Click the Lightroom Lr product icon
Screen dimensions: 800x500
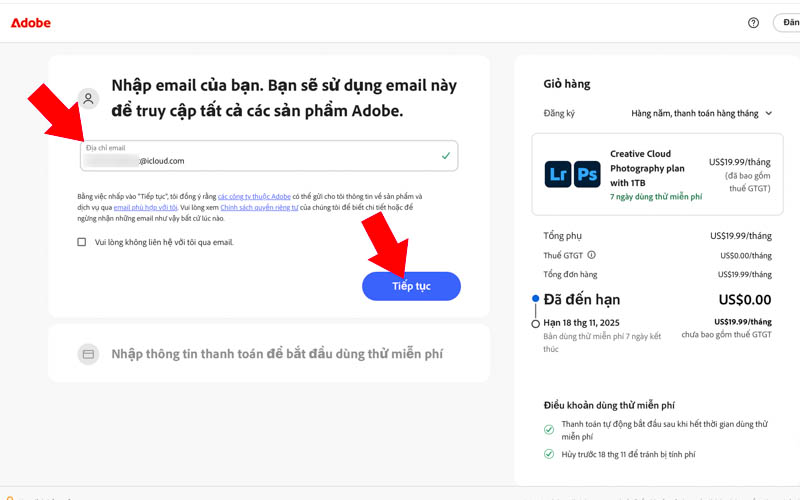pos(558,174)
